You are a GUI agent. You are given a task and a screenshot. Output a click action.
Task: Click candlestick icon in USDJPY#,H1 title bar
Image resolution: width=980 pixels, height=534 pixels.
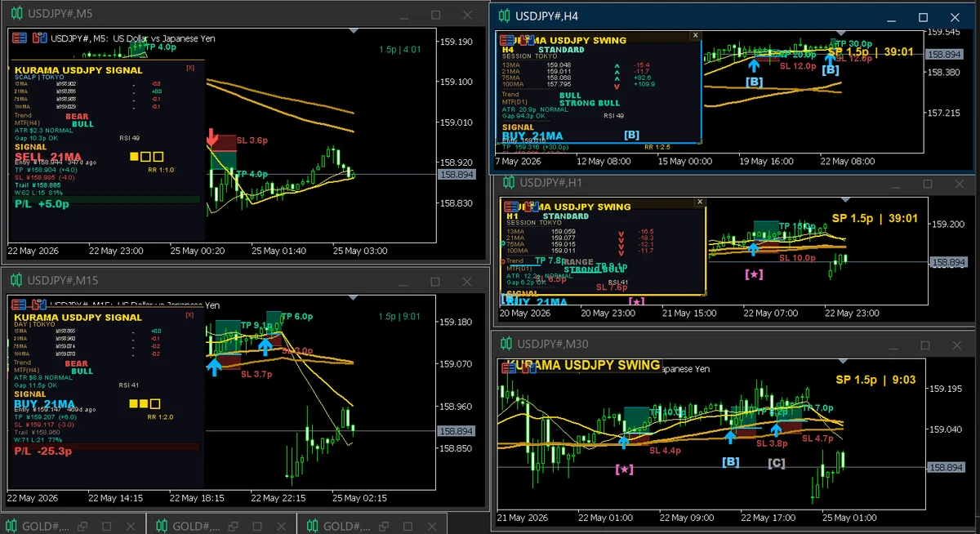click(x=509, y=183)
